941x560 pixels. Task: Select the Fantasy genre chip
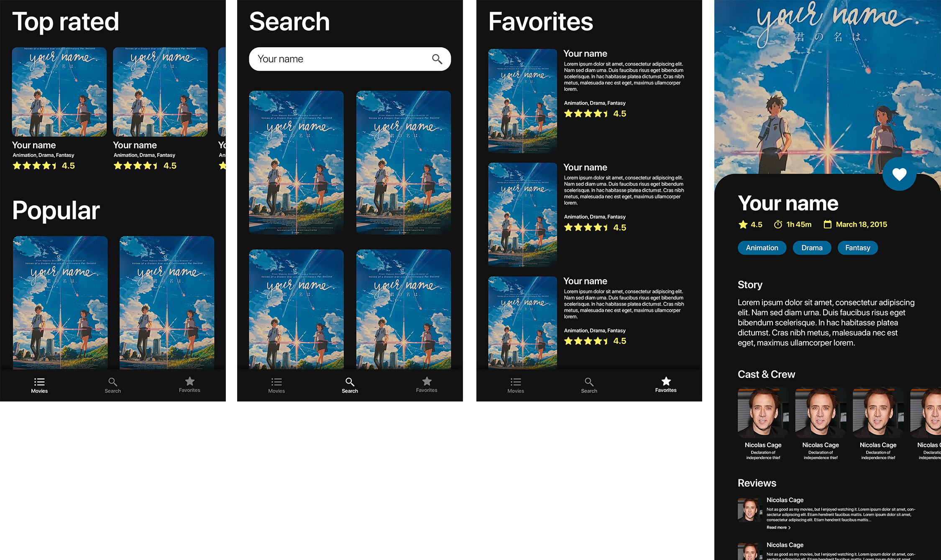pos(857,248)
